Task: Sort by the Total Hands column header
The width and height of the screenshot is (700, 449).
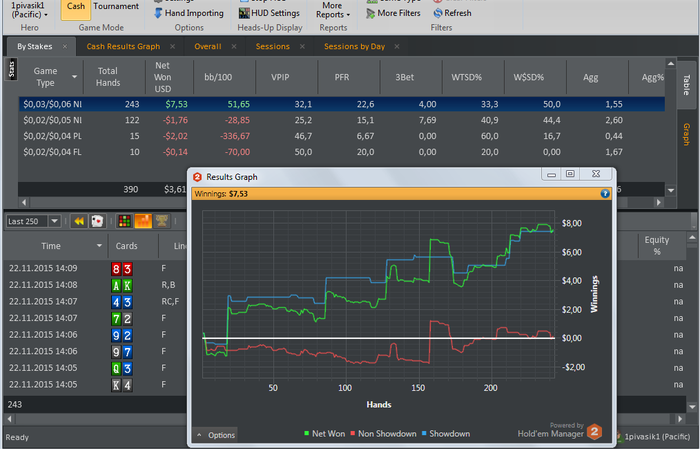Action: (108, 77)
